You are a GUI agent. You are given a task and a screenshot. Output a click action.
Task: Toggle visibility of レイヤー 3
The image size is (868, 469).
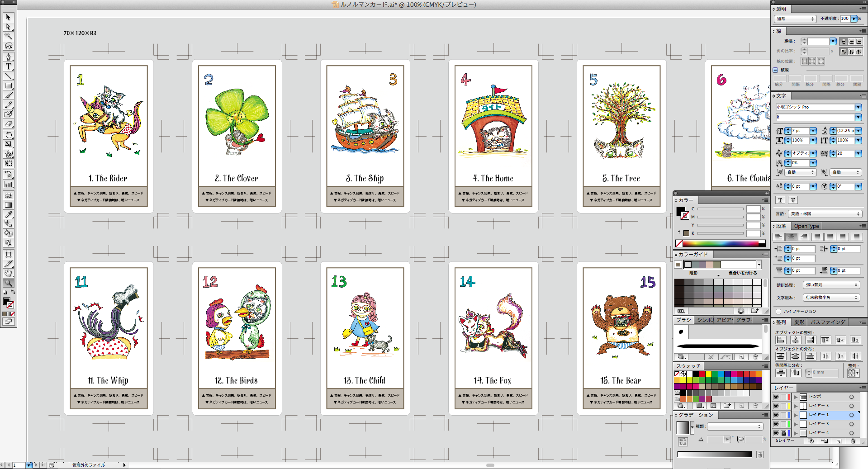776,424
